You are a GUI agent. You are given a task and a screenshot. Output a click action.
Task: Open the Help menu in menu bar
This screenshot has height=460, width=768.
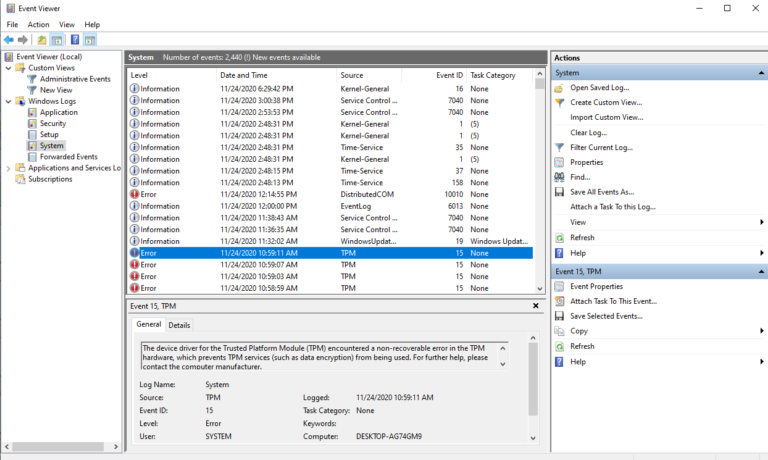click(x=92, y=24)
